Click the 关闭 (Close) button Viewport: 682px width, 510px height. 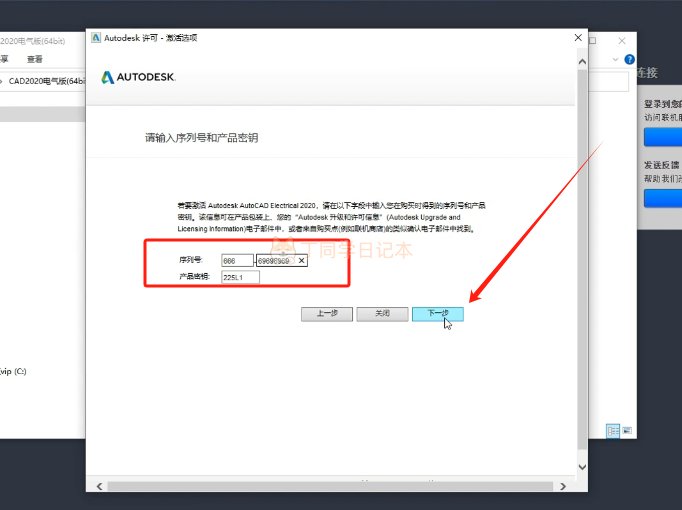coord(382,313)
